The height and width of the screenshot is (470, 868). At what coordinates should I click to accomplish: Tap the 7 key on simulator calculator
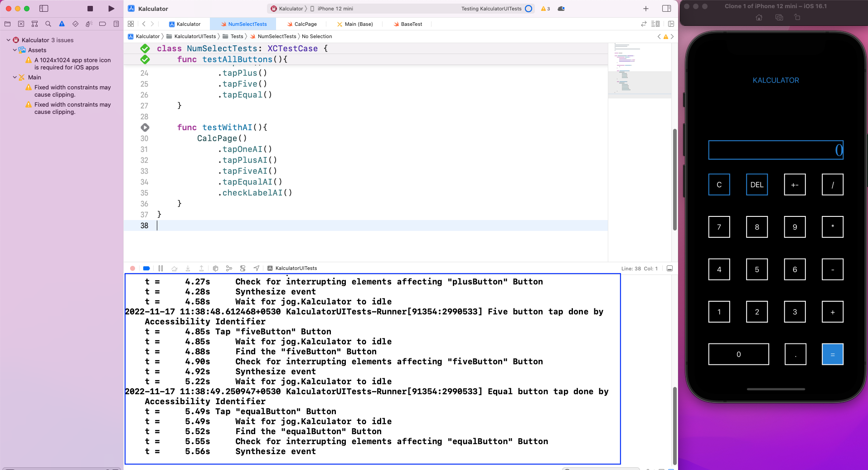[719, 227]
